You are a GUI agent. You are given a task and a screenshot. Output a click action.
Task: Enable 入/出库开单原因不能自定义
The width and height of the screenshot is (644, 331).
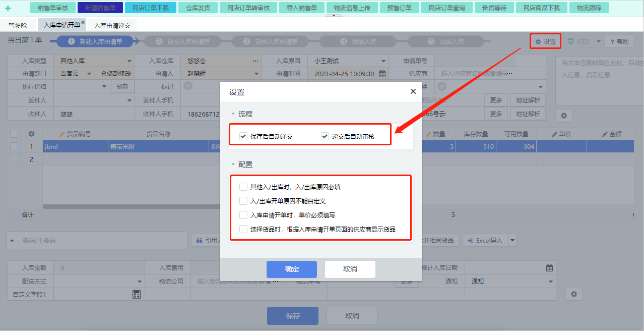[243, 201]
